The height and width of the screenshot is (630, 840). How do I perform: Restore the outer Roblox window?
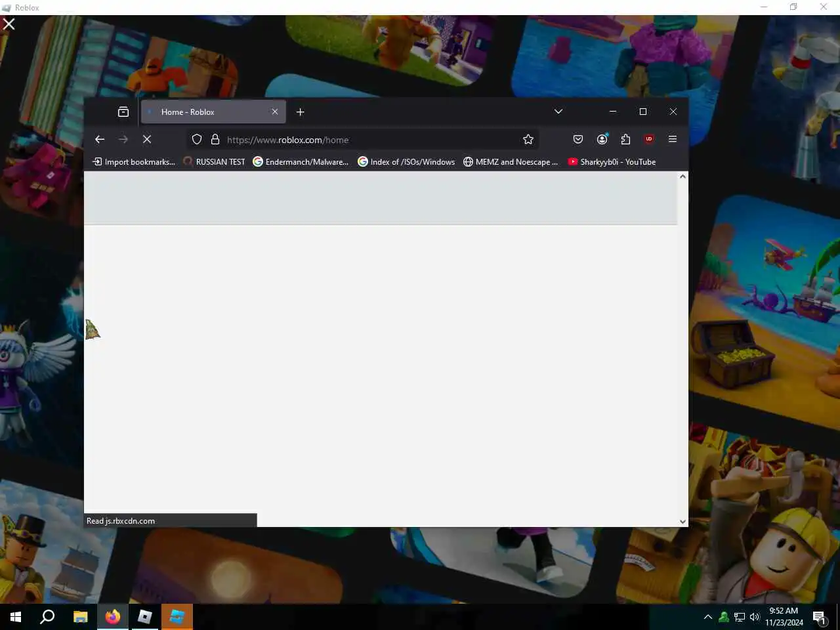click(x=793, y=7)
